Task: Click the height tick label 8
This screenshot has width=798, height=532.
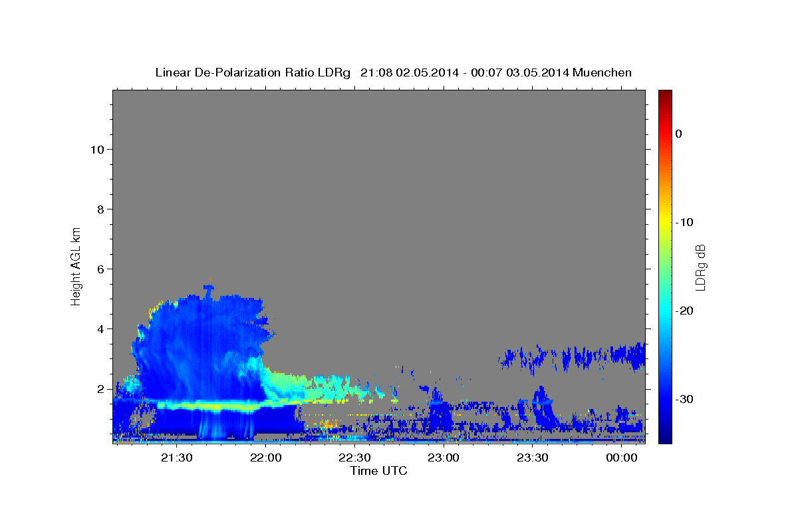Action: pyautogui.click(x=101, y=209)
